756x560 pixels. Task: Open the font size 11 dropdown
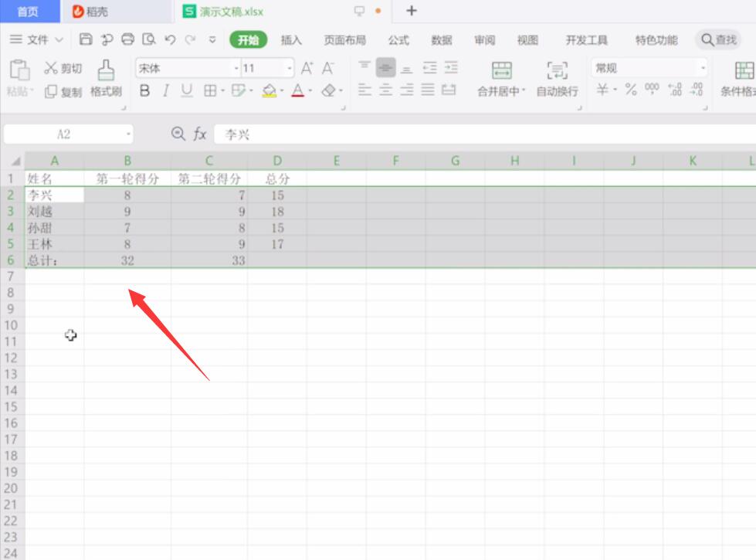(290, 68)
